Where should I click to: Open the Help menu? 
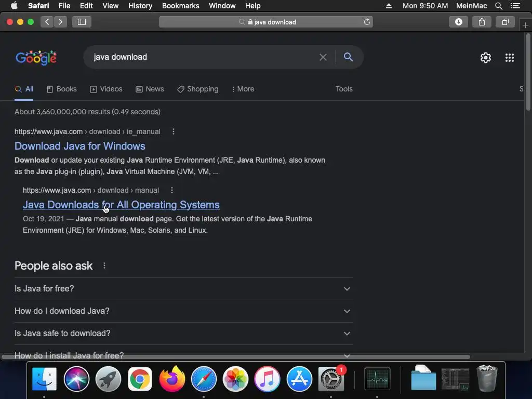[253, 6]
